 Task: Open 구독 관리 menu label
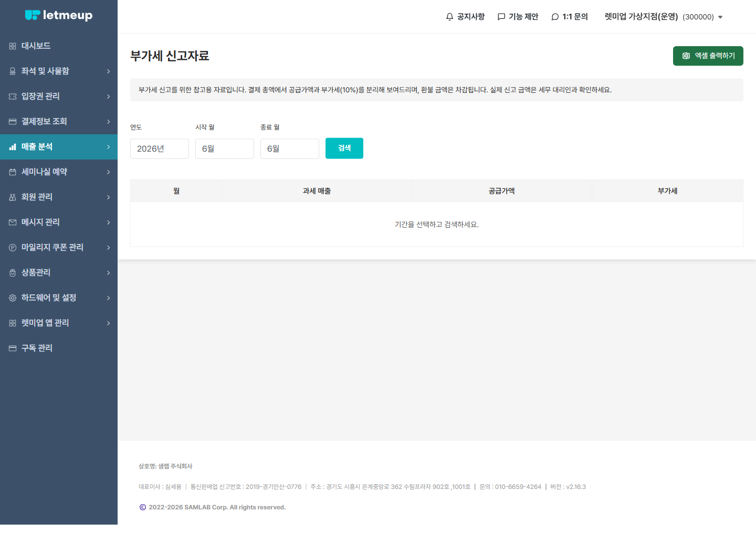(37, 348)
